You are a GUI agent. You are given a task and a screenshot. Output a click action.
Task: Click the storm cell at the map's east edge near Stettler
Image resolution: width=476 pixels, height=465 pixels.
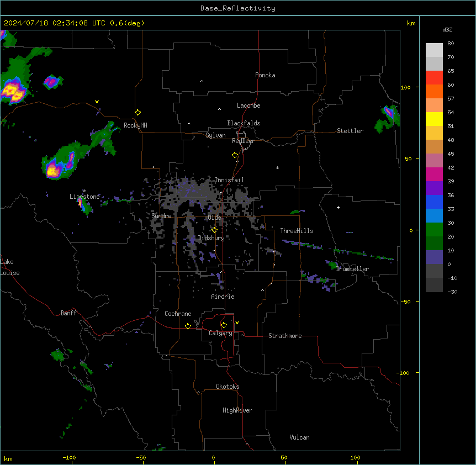(x=389, y=112)
